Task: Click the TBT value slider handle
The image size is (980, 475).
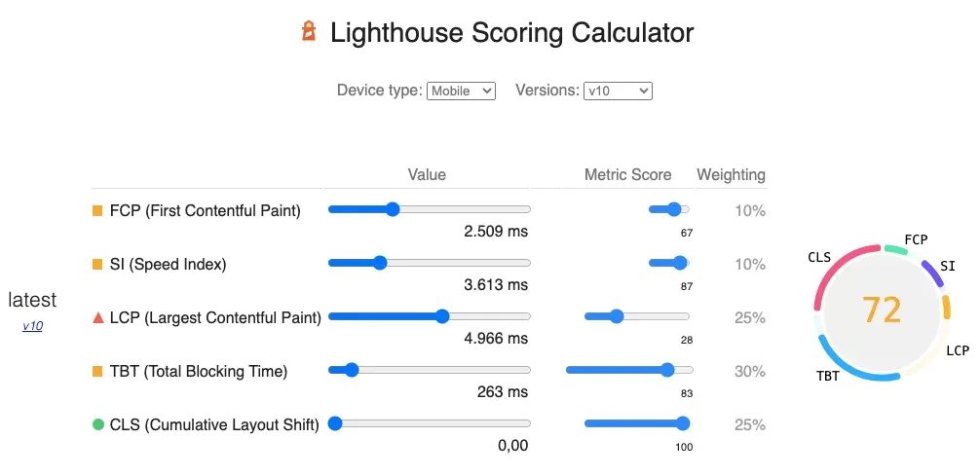Action: (352, 370)
